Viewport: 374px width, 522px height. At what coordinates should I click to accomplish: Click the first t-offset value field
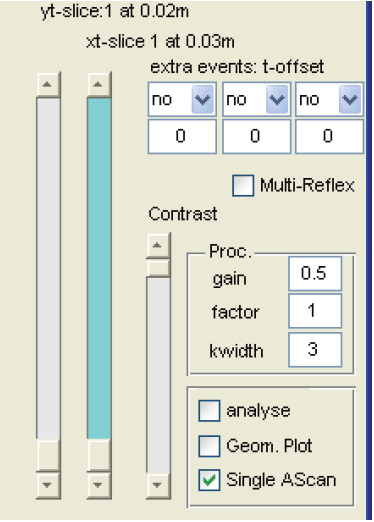tap(182, 136)
